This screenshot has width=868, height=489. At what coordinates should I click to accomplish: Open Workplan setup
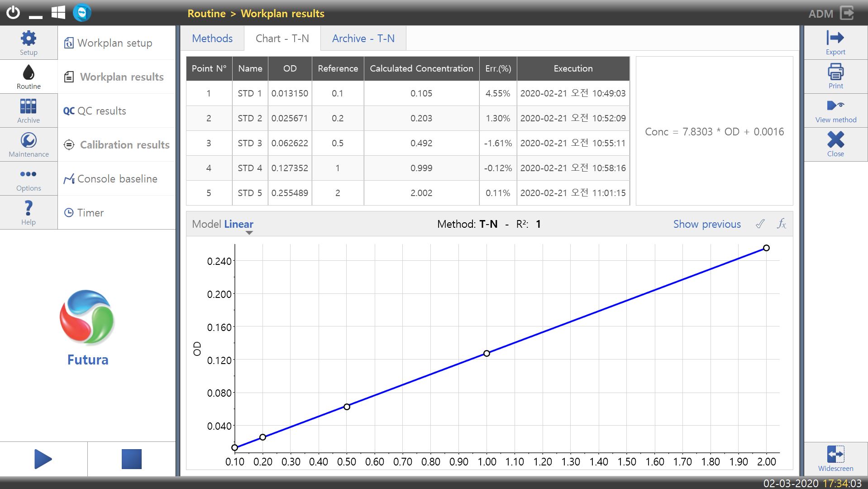pos(117,43)
